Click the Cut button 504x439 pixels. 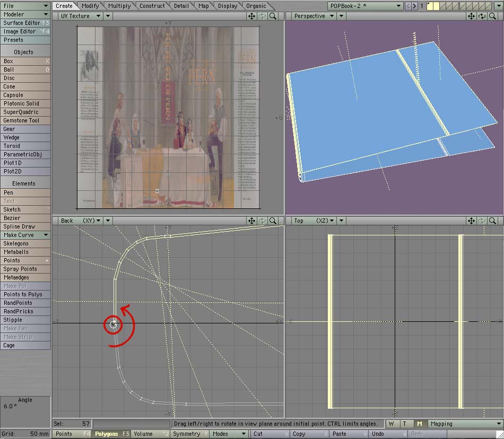pyautogui.click(x=270, y=434)
